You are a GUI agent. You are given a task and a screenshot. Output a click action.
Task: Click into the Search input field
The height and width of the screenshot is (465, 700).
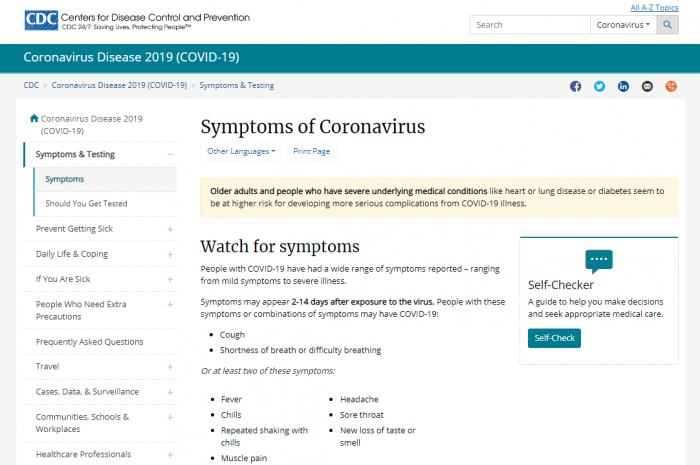coord(529,25)
